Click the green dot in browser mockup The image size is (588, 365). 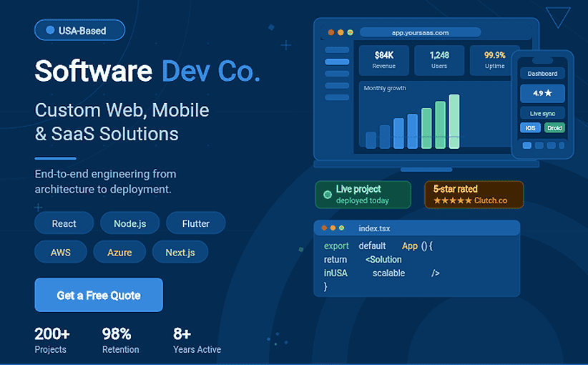[x=350, y=33]
